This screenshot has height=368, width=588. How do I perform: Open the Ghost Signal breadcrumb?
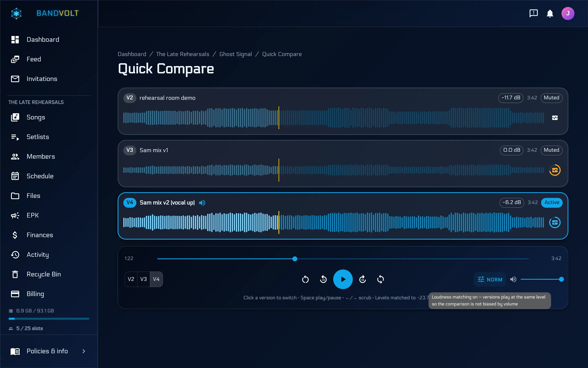coord(236,54)
